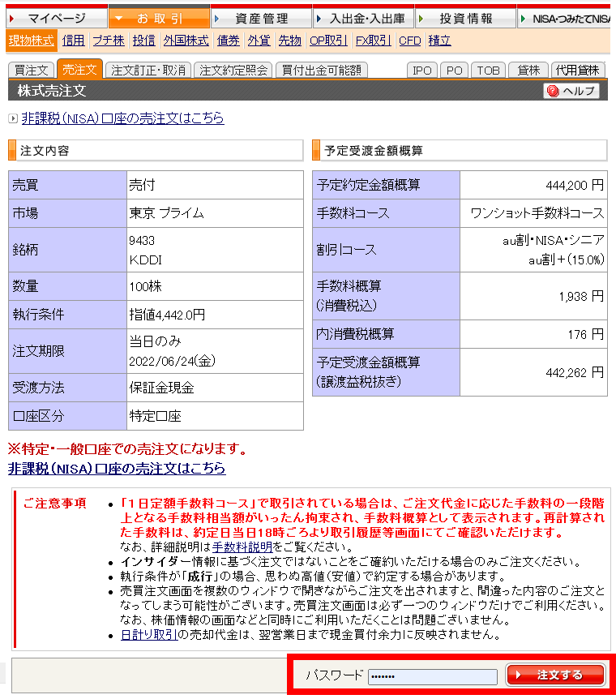This screenshot has width=616, height=699.
Task: Select 投信 in the submenu
Action: (x=144, y=41)
